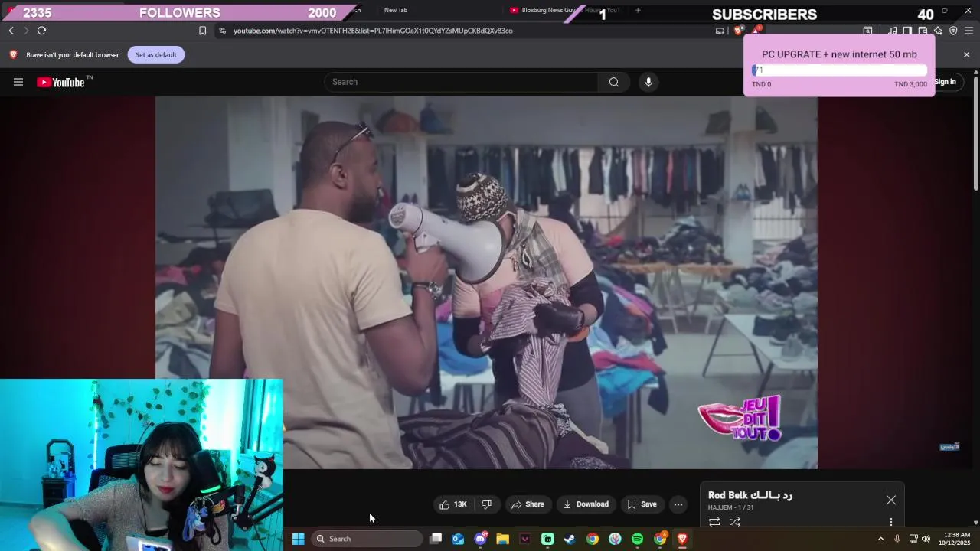Close the Rod Belk playlist panel
The height and width of the screenshot is (551, 980).
(891, 500)
